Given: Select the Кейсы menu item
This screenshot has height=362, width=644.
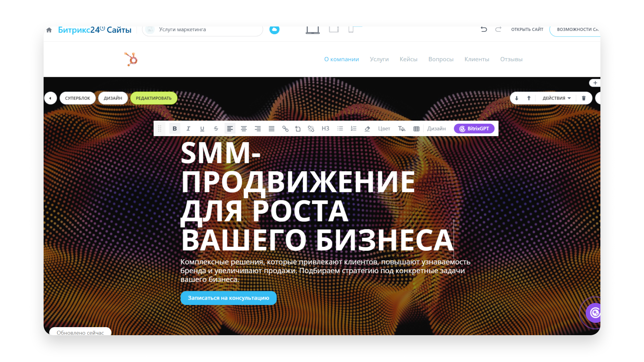Looking at the screenshot, I should [408, 59].
